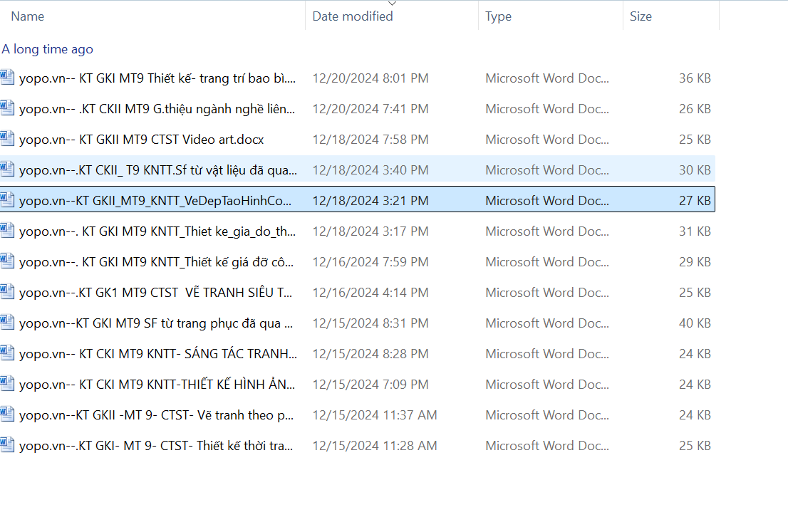Screen dimensions: 788x532
Task: Click Word icon of 'SF từ trang phục đã qua' file
Action: pyautogui.click(x=7, y=323)
